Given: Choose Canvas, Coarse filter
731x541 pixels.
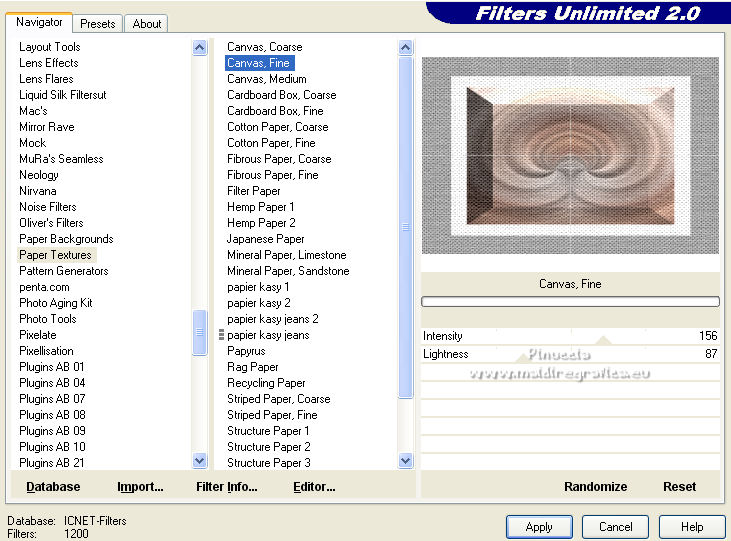Looking at the screenshot, I should coord(265,47).
